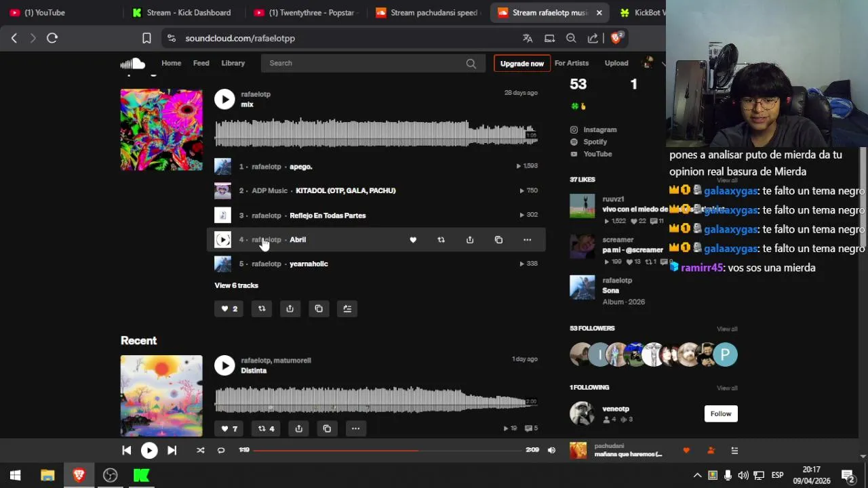Open the Feed tab
Image resolution: width=868 pixels, height=488 pixels.
tap(201, 63)
